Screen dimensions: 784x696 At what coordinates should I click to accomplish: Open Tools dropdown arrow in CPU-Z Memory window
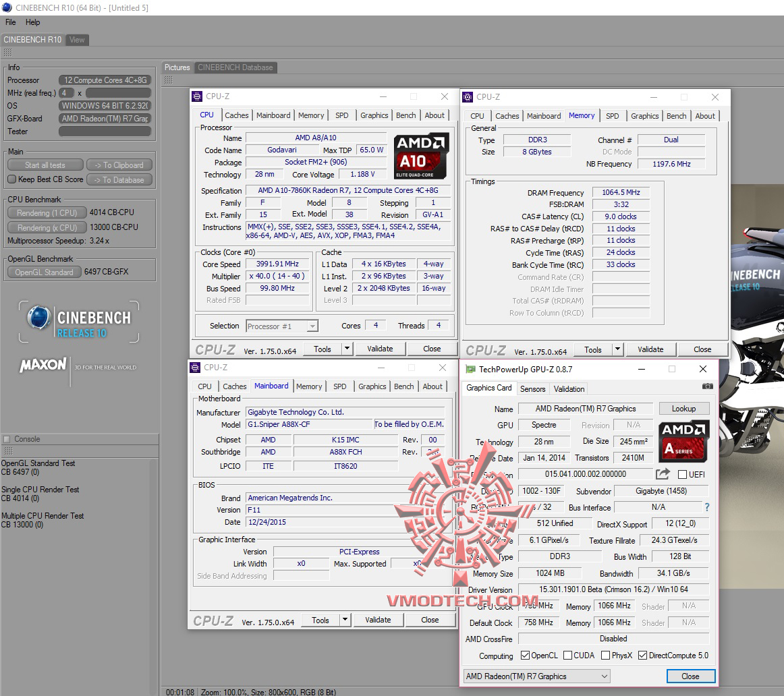tap(617, 349)
